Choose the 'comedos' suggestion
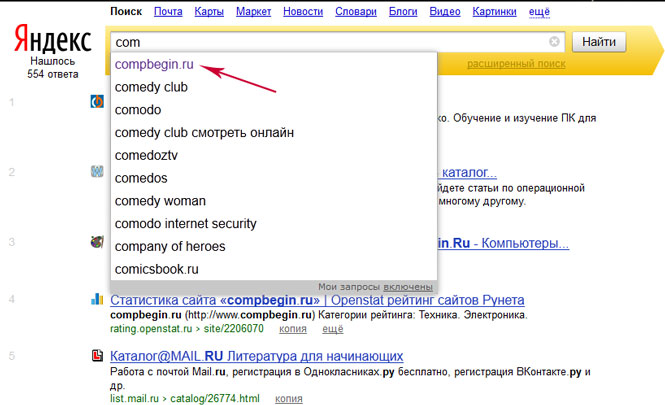665x405 pixels. pos(274,178)
